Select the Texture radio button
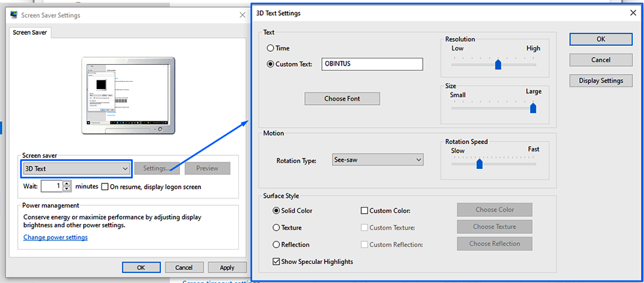The image size is (644, 283). (x=276, y=227)
